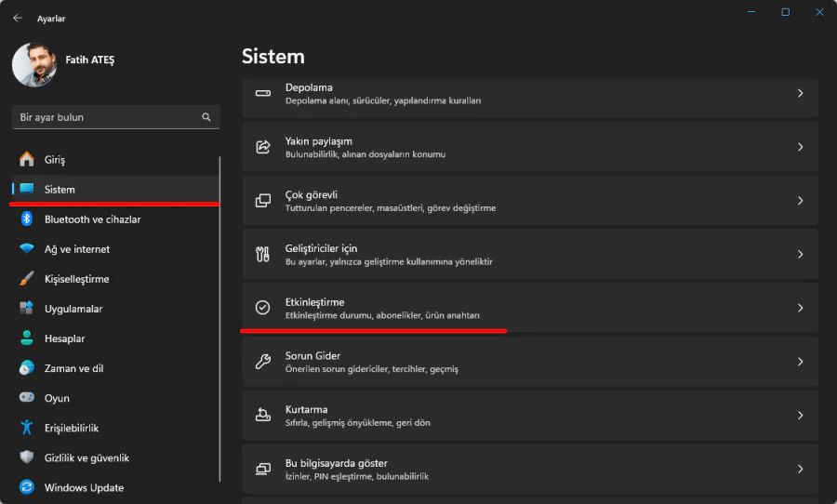Click the sidebar vertical scrollbar
Image resolution: width=837 pixels, height=504 pixels.
(x=219, y=319)
